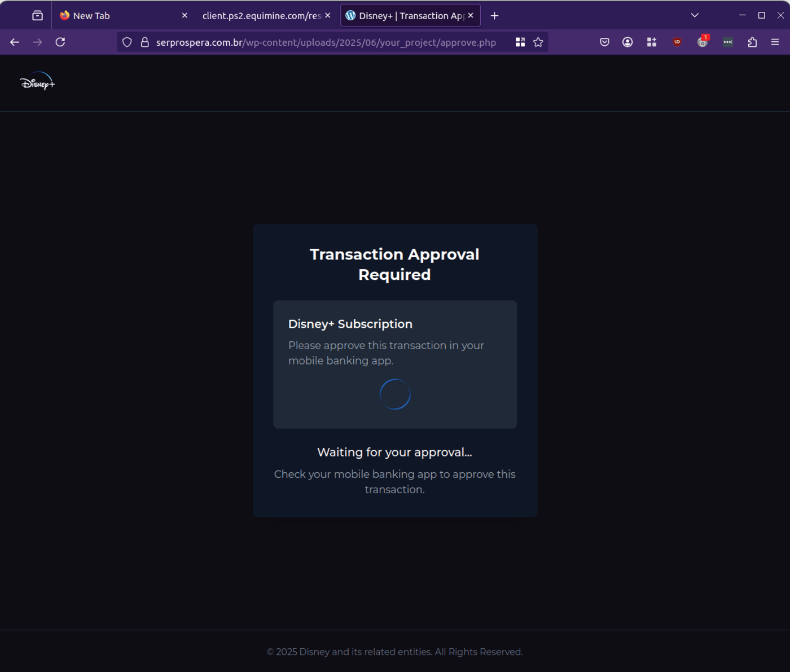The width and height of the screenshot is (790, 672).
Task: Click the Disney+ logo
Action: click(x=37, y=82)
